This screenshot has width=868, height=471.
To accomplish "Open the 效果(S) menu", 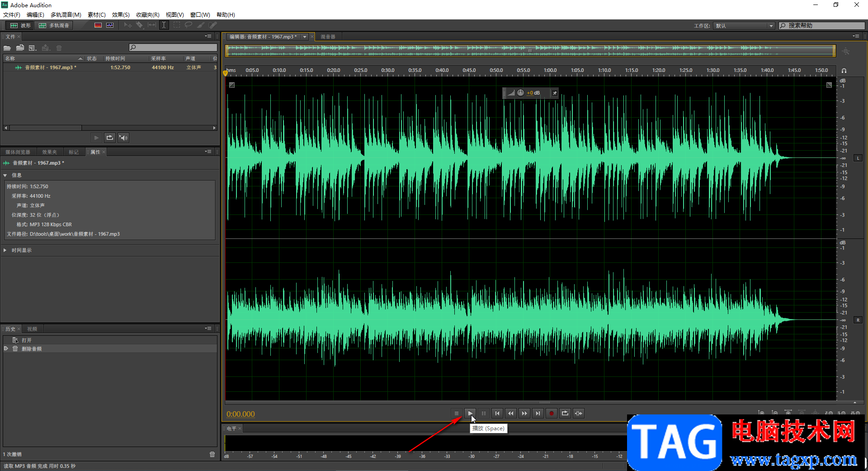I will tap(121, 15).
